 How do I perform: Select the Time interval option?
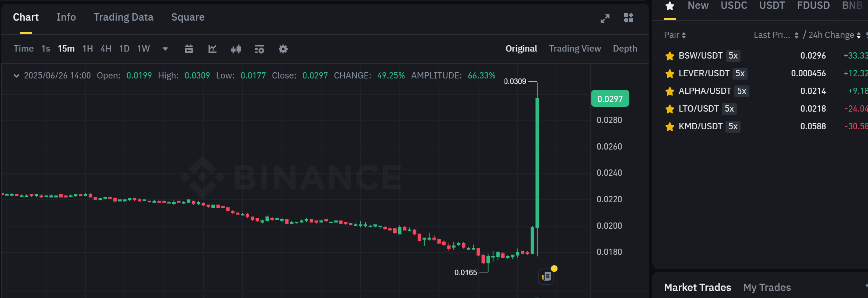[x=24, y=49]
